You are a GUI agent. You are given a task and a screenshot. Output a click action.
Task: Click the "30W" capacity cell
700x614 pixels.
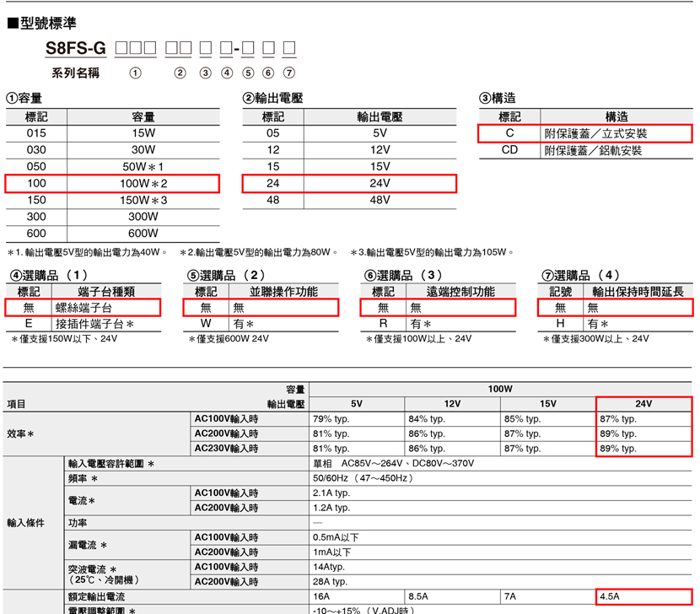[143, 149]
